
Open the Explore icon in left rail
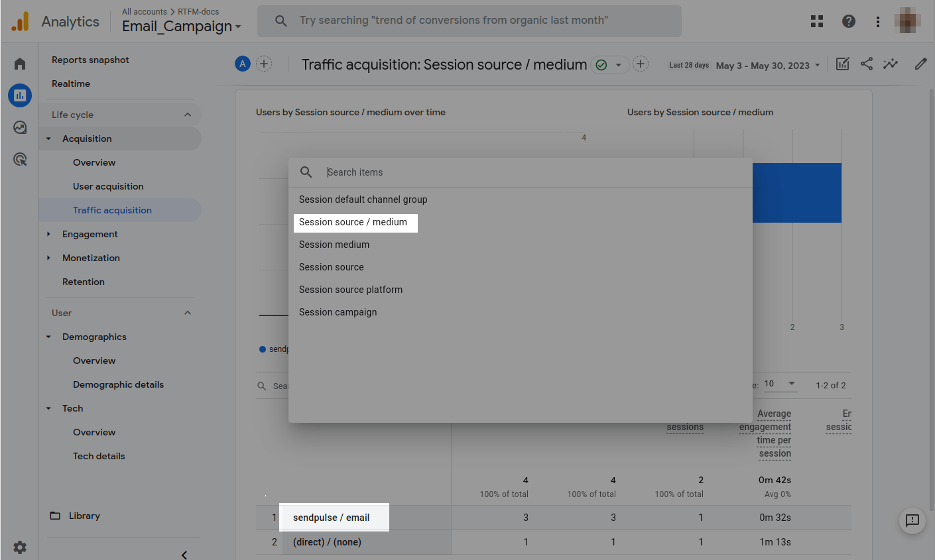pos(20,127)
